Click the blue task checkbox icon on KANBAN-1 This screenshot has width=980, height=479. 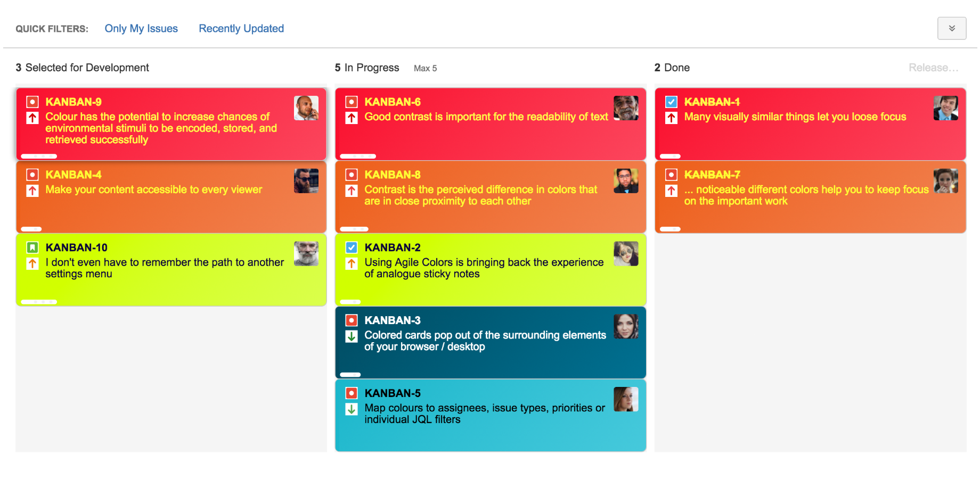[x=671, y=102]
